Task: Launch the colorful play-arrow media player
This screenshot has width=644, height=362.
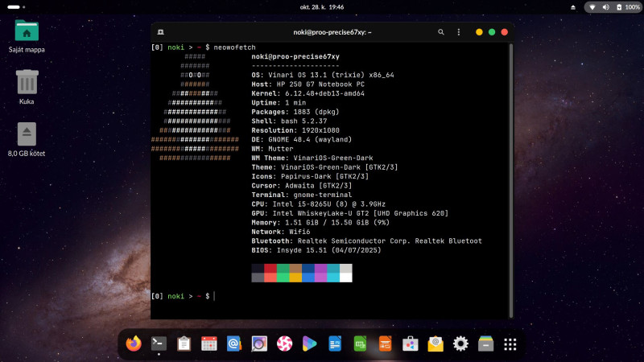Action: (x=309, y=343)
